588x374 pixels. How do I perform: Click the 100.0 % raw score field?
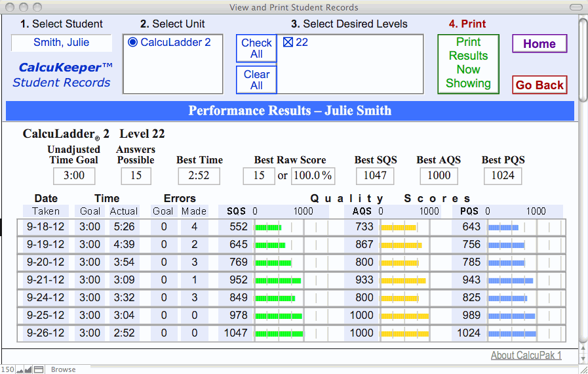[x=313, y=176]
